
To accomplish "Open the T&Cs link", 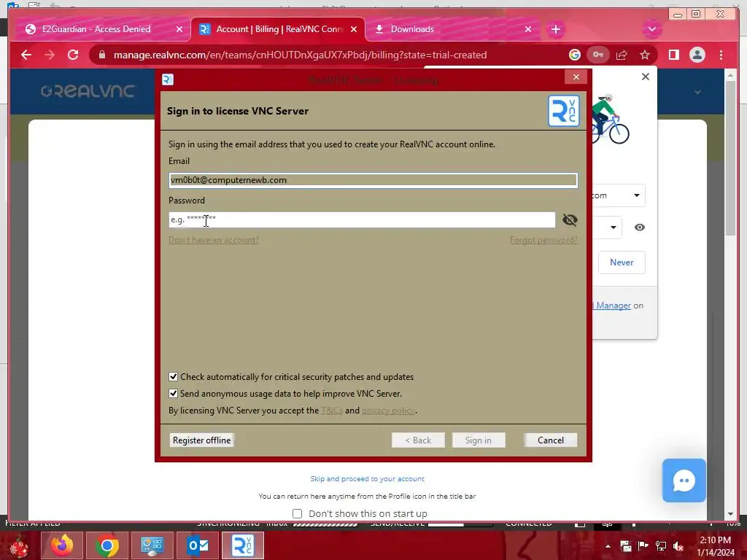I will click(x=332, y=411).
